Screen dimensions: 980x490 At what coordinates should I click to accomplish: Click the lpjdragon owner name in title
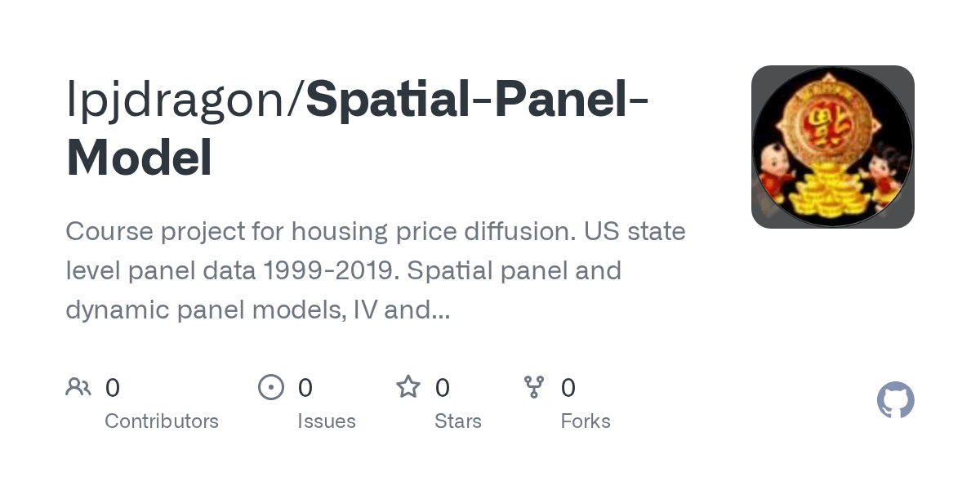point(183,100)
